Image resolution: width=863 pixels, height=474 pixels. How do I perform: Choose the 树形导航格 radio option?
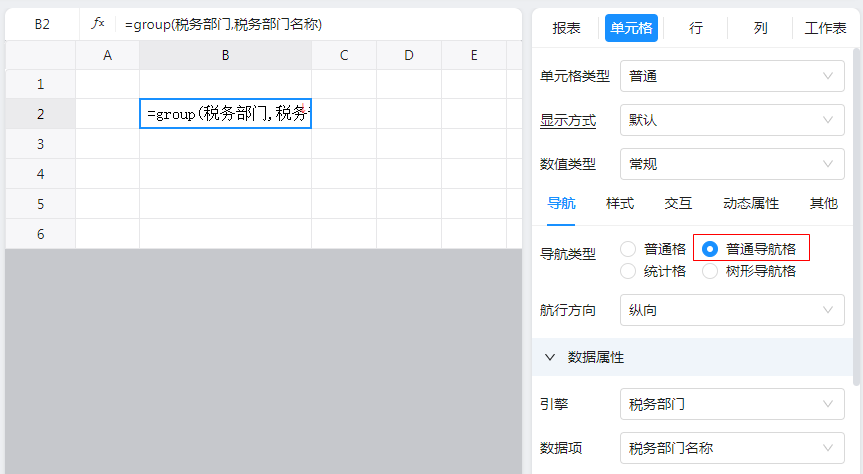710,271
